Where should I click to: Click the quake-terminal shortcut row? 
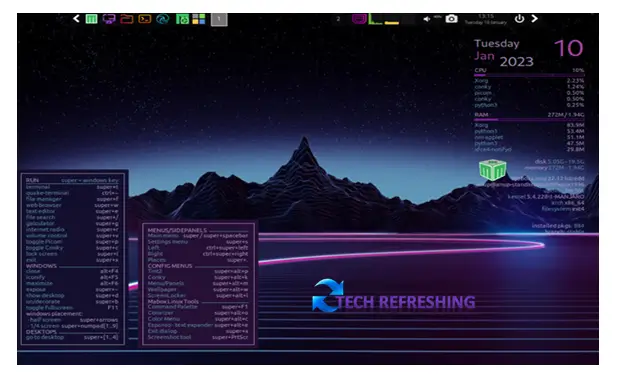point(72,193)
